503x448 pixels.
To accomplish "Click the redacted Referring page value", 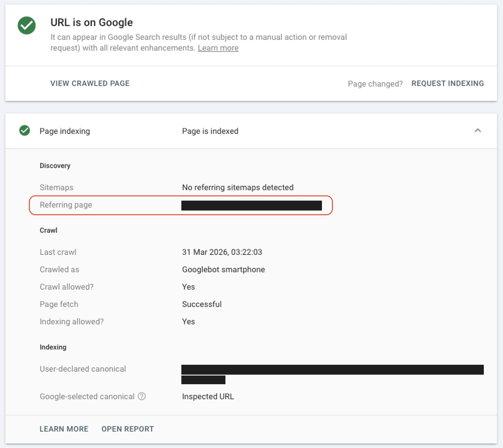I will pos(251,205).
